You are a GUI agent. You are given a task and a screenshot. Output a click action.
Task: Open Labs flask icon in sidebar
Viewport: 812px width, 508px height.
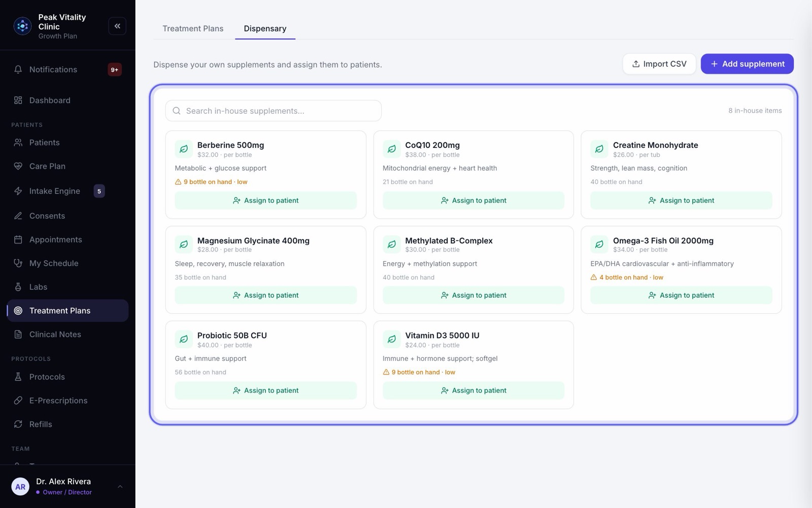(18, 287)
